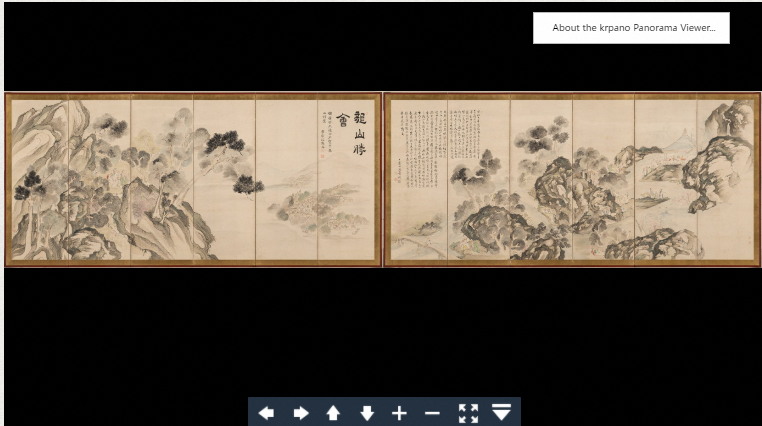The width and height of the screenshot is (762, 426).
Task: Click the left folding screen painting with large calligraphy
Action: [193, 180]
